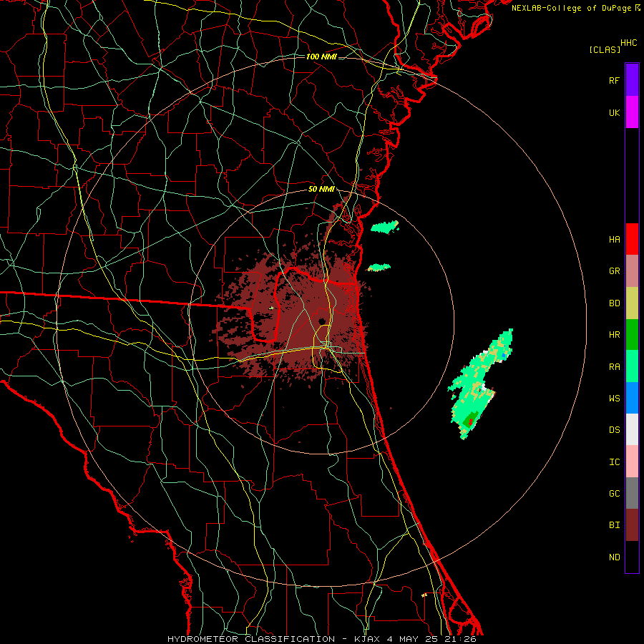Click the "DS" legend label
This screenshot has height=644, width=644.
point(614,430)
